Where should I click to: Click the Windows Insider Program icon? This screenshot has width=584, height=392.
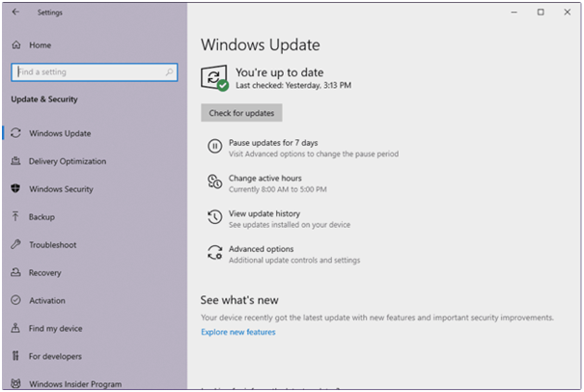coord(15,383)
